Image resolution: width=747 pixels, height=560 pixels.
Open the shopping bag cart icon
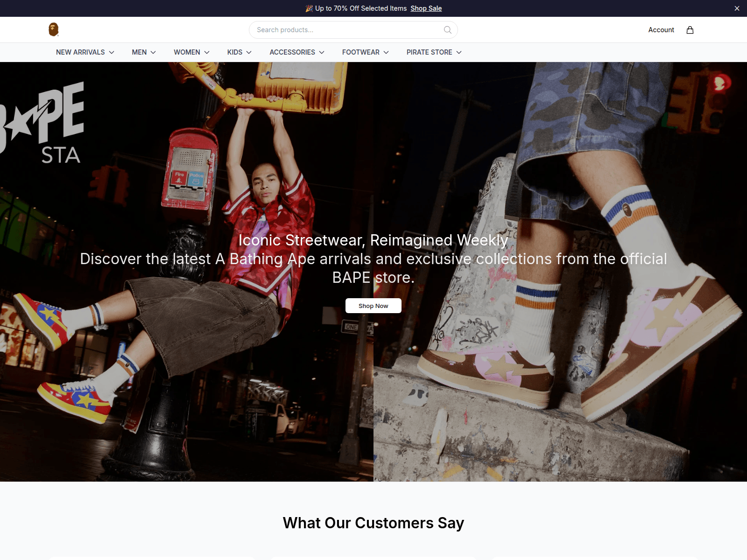tap(690, 30)
